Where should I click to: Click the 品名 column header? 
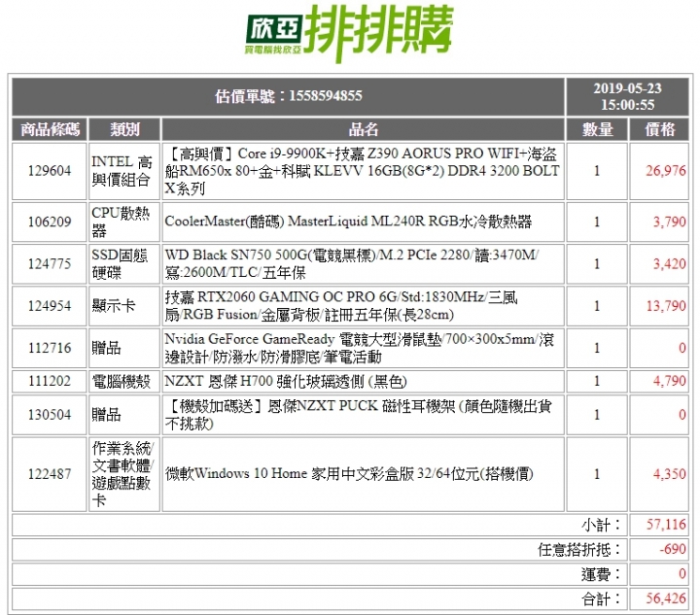click(x=363, y=129)
